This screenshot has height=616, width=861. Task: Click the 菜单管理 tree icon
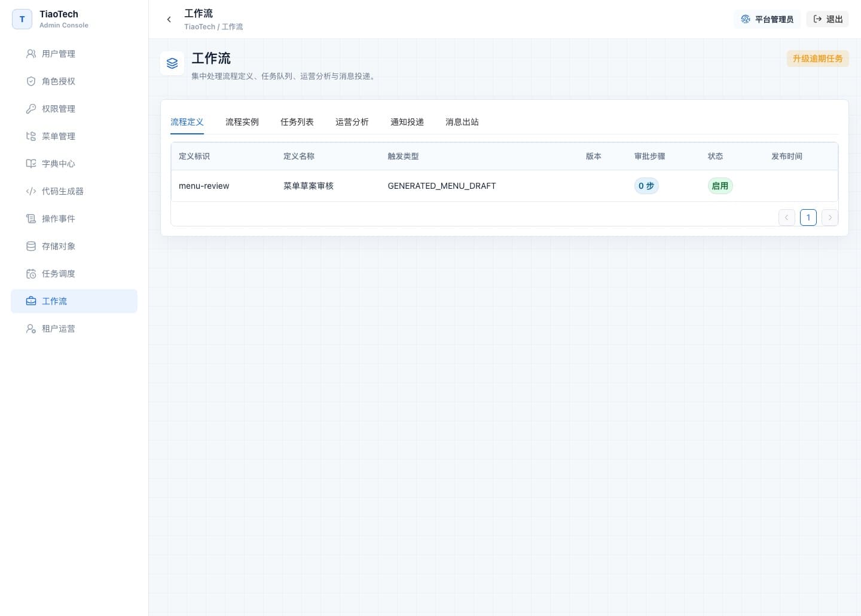tap(31, 136)
